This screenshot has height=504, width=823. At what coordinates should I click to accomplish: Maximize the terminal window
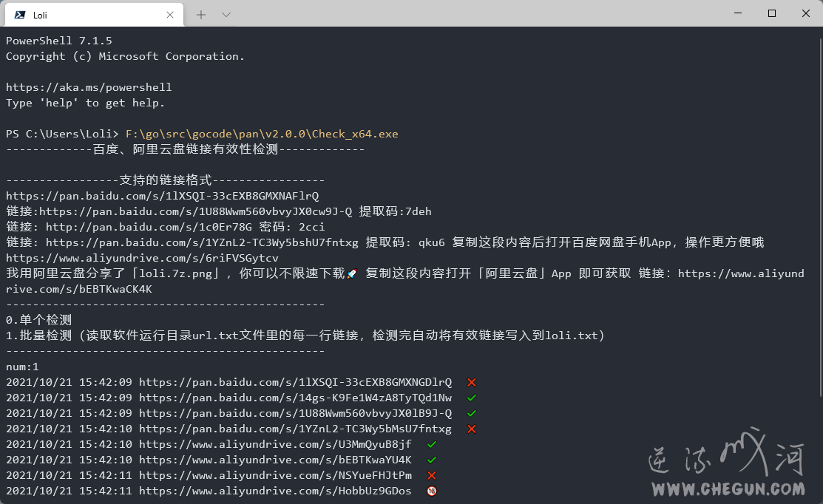771,13
